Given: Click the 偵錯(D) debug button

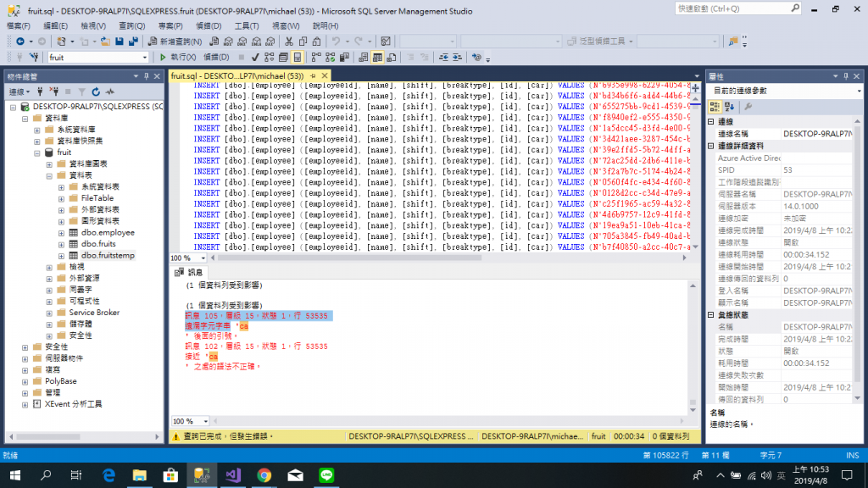Looking at the screenshot, I should point(216,57).
